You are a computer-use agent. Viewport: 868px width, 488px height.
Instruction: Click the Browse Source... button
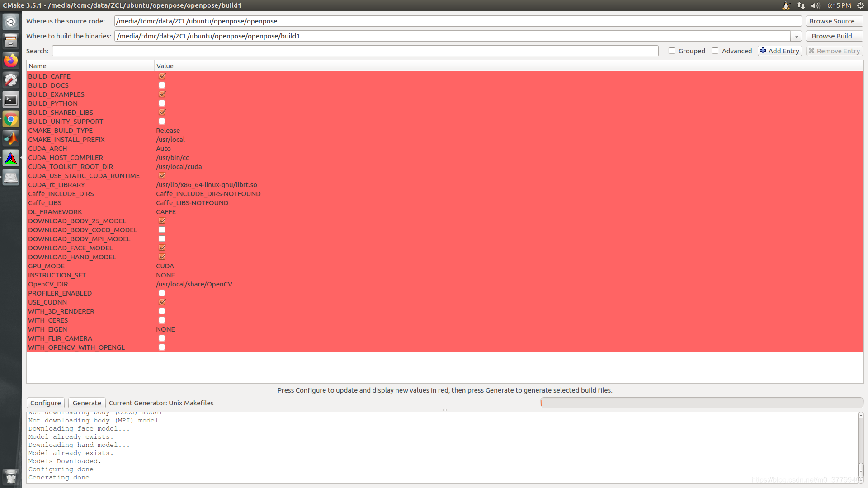tap(834, 21)
